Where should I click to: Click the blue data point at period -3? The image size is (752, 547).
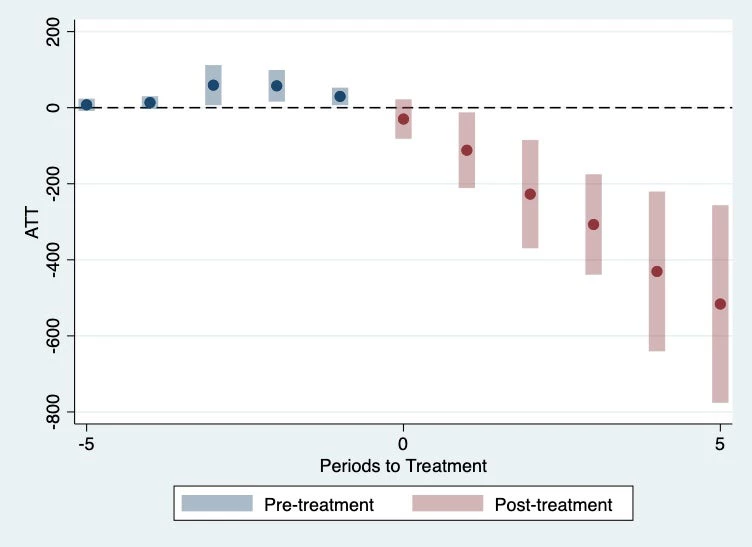213,85
